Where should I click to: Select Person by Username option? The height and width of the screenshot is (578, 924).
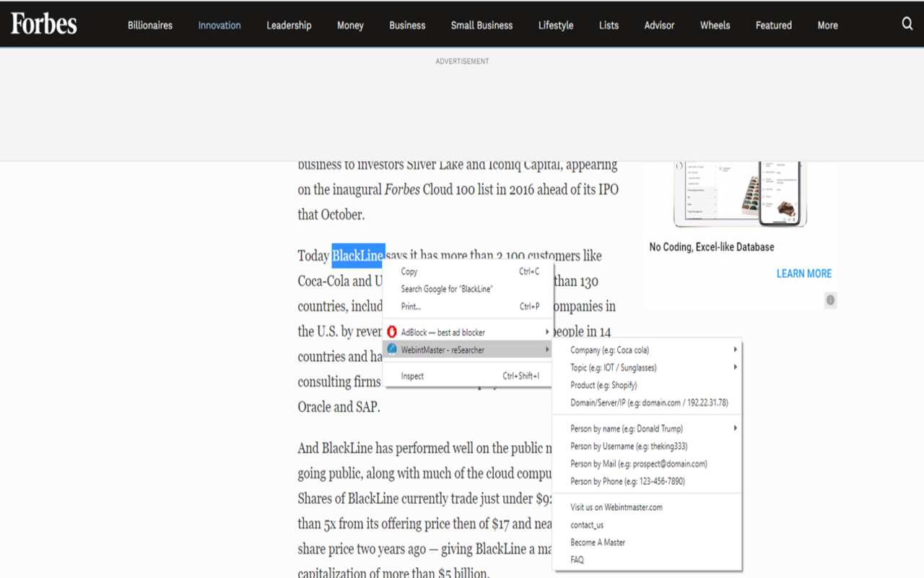tap(648, 446)
